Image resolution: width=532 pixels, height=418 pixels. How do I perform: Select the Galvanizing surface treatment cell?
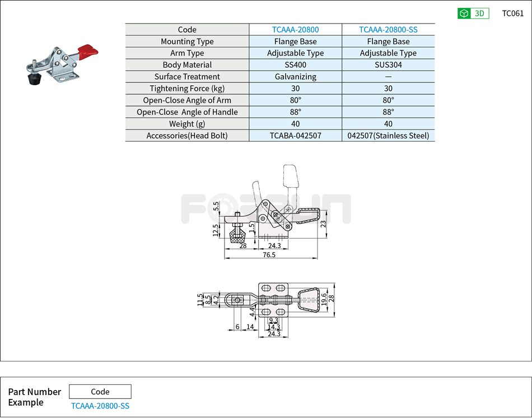(295, 76)
